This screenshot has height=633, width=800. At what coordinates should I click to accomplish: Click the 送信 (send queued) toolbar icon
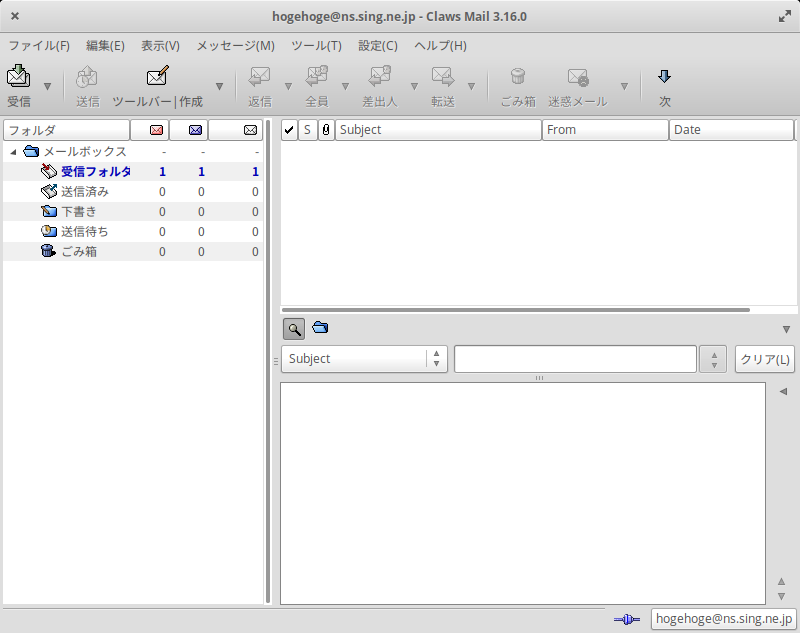coord(87,77)
